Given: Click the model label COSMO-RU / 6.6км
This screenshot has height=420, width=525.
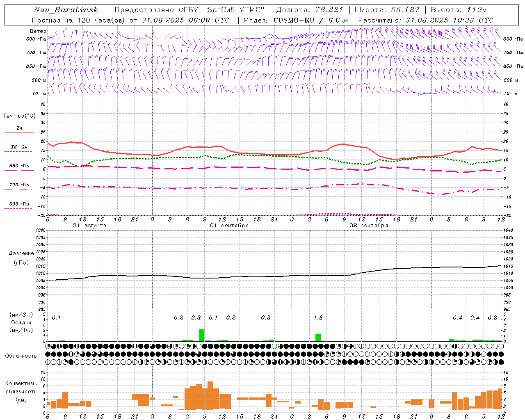Looking at the screenshot, I should pyautogui.click(x=310, y=20).
